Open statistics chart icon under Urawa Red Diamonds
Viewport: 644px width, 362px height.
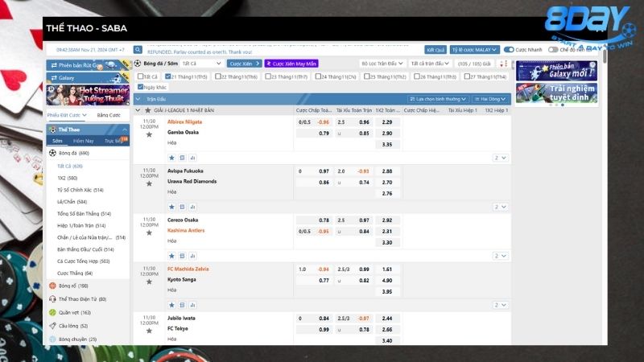click(x=192, y=207)
